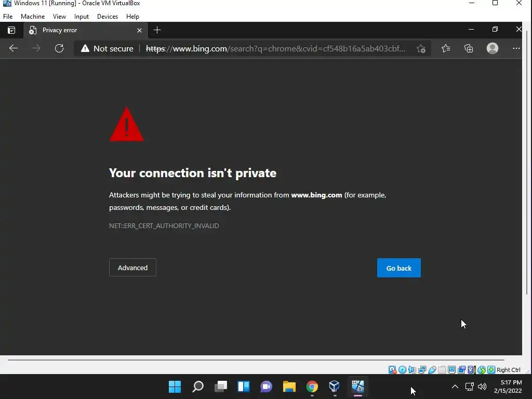532x399 pixels.
Task: Click the Right Ctrl host key label
Action: pos(508,370)
